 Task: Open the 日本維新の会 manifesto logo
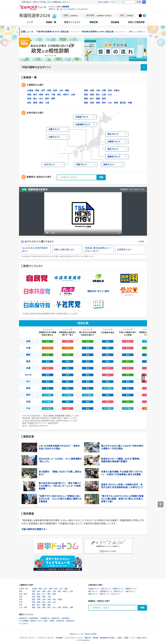pyautogui.click(x=98, y=278)
